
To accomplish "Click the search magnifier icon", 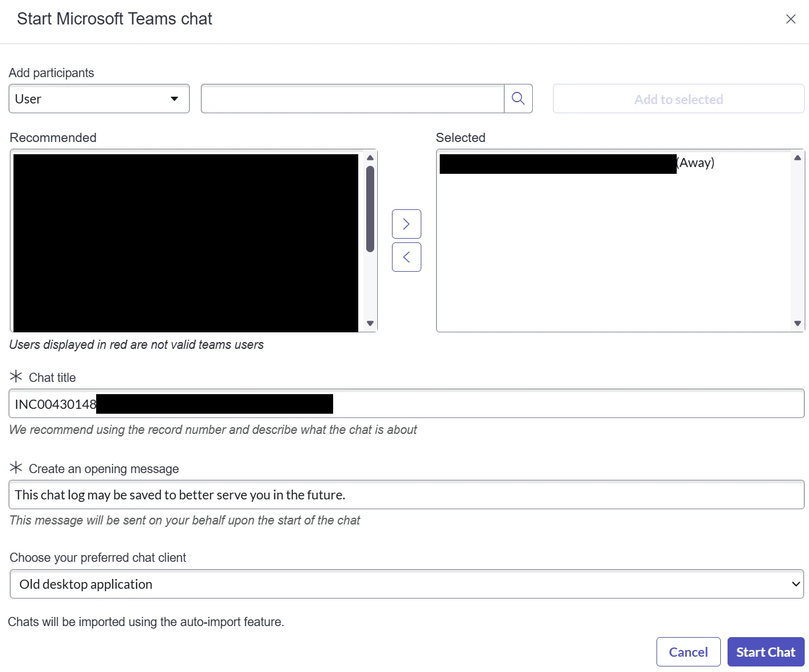I will tap(518, 99).
